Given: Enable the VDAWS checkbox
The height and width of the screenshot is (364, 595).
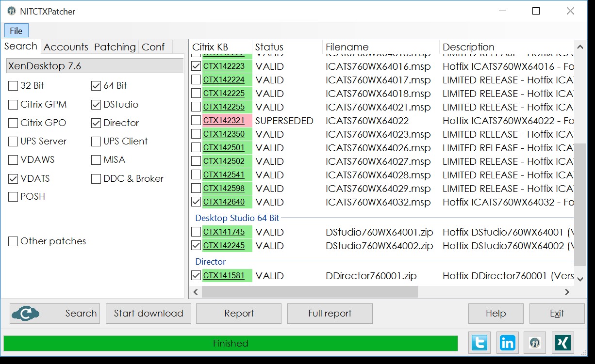Looking at the screenshot, I should click(x=13, y=160).
